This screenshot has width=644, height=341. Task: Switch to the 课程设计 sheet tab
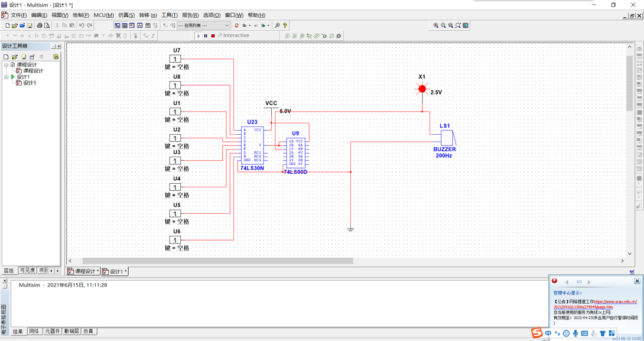click(x=84, y=272)
